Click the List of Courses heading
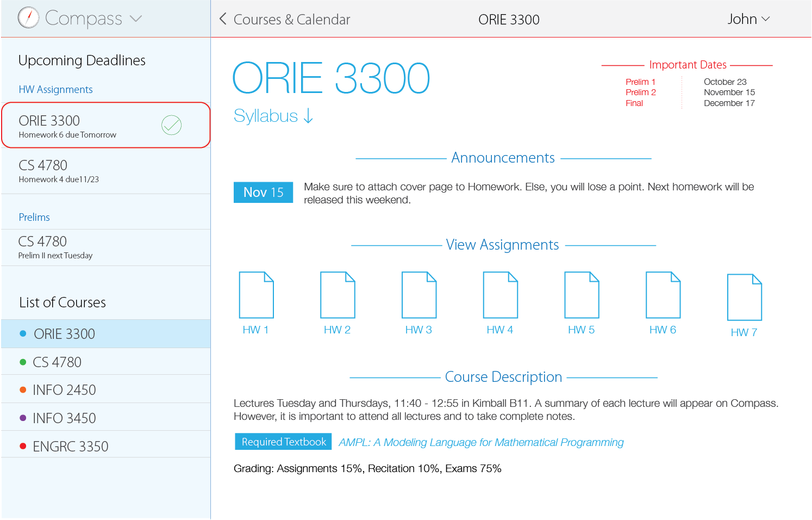 pyautogui.click(x=63, y=302)
